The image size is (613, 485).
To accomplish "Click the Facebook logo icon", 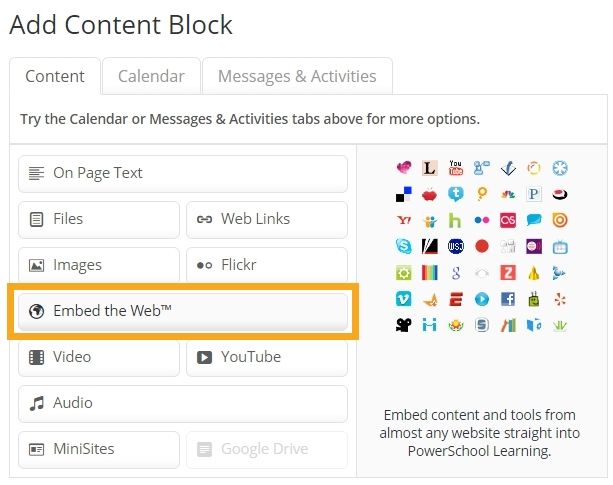I will click(508, 298).
